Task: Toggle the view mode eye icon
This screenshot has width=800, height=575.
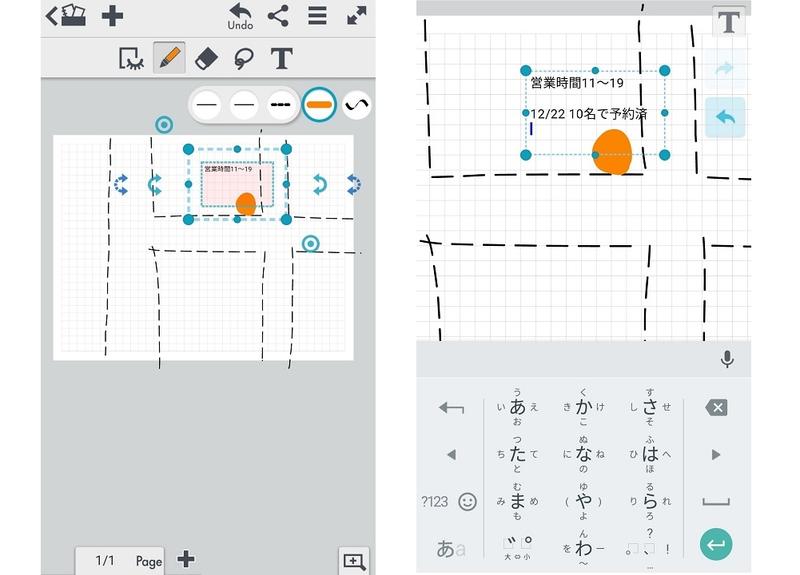Action: coord(130,59)
